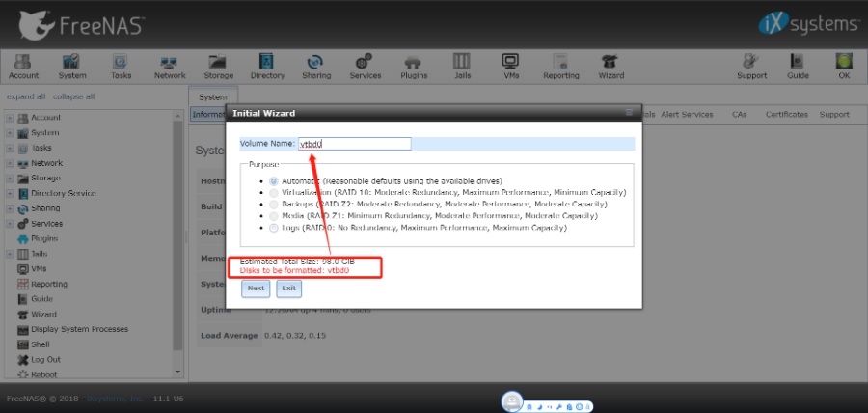Screen dimensions: 868x413
Task: Select Media RAID Z1 purpose
Action: point(274,216)
